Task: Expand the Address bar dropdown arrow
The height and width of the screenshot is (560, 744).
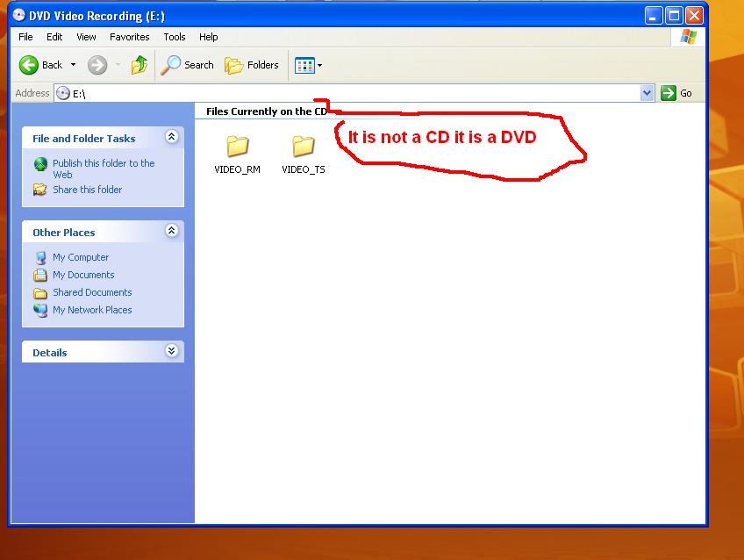Action: pyautogui.click(x=647, y=93)
